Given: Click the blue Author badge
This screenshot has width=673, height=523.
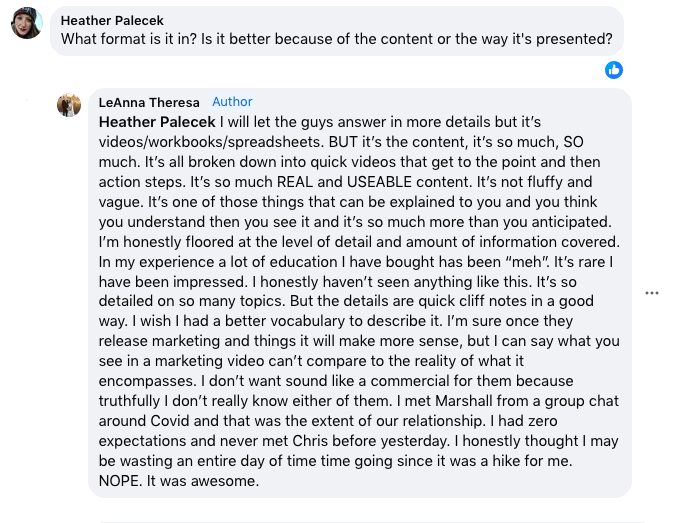Looking at the screenshot, I should pyautogui.click(x=232, y=102).
